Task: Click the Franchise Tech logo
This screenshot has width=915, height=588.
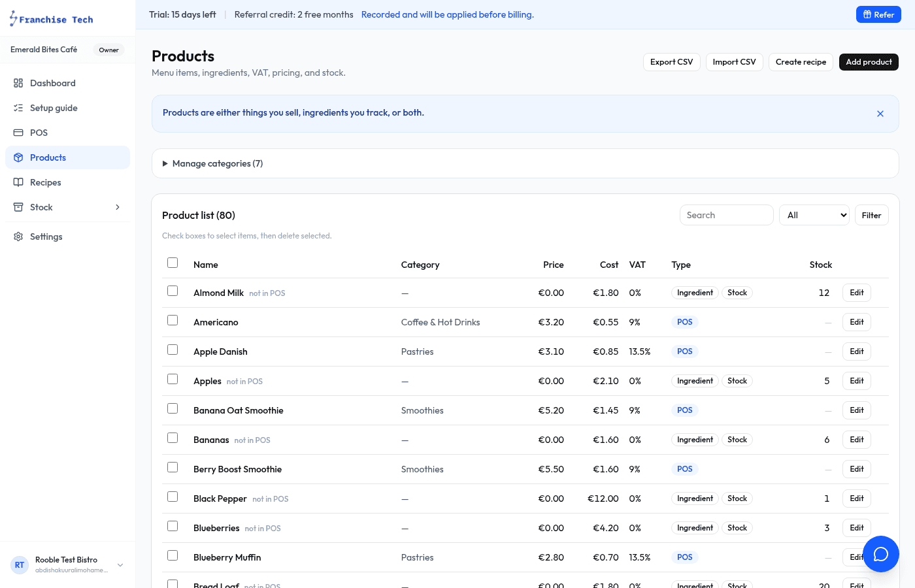Action: 51,19
